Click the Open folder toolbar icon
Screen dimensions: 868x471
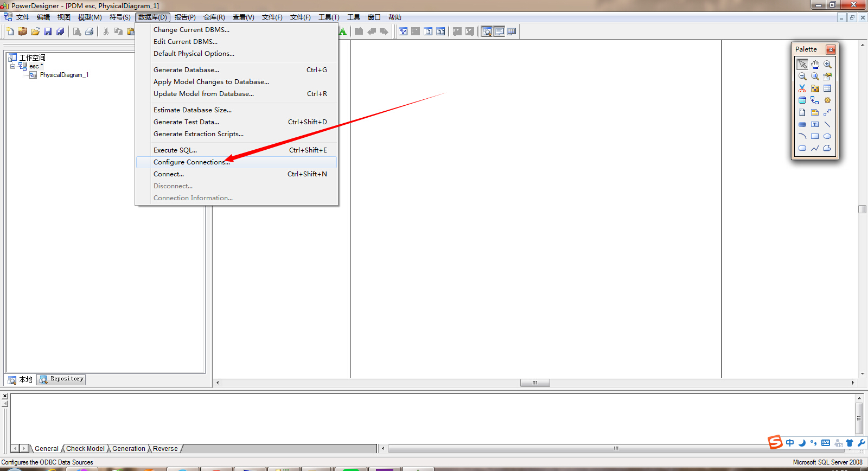35,31
